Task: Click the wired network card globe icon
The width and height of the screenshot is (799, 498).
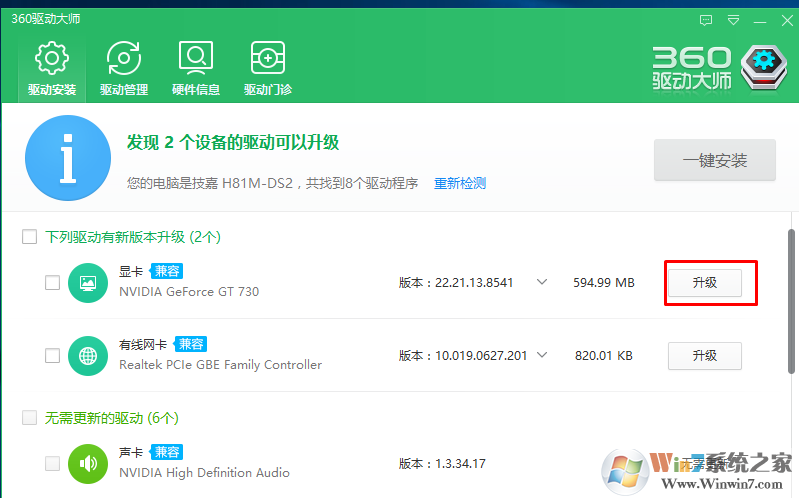Action: [88, 355]
